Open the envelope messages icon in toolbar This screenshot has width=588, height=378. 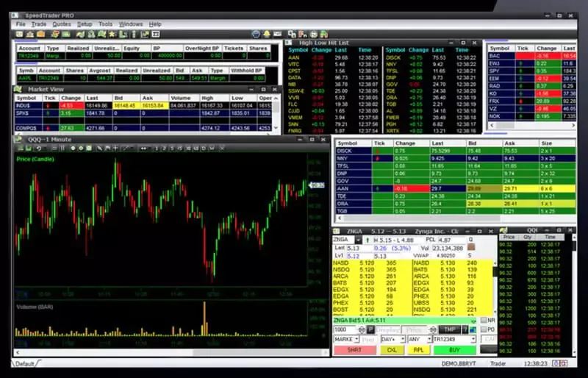[278, 35]
